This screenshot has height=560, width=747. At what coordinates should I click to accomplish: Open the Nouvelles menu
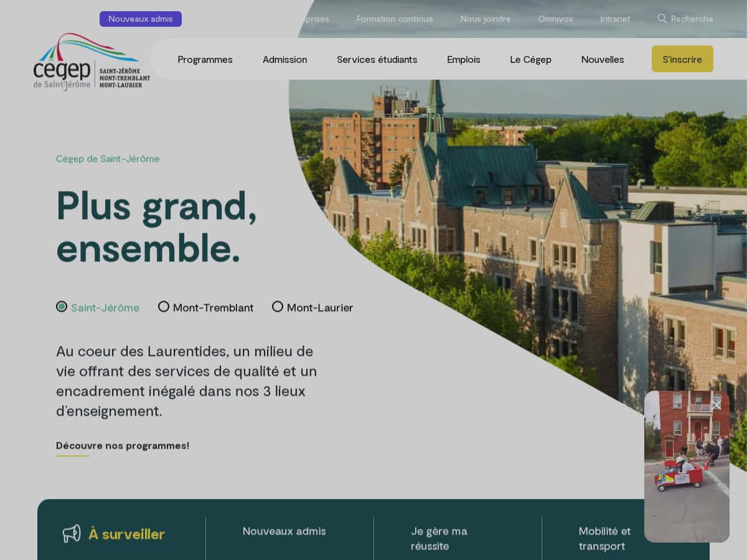point(603,60)
